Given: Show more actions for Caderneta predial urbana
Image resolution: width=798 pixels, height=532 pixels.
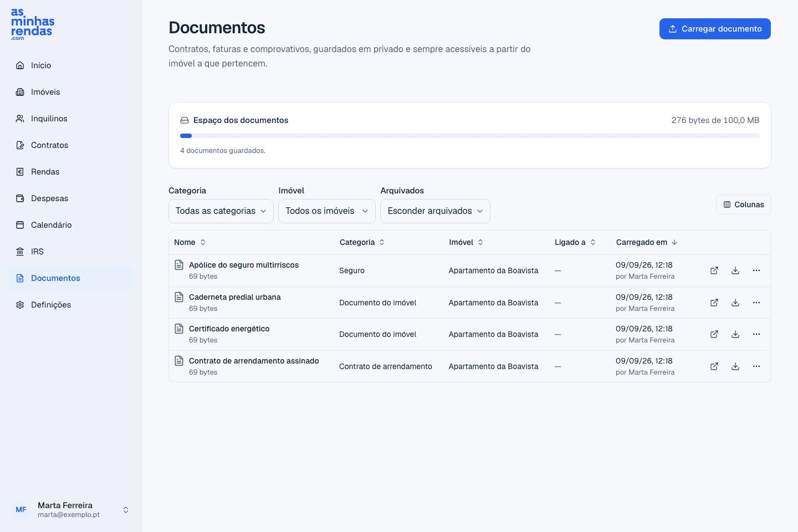Looking at the screenshot, I should [x=756, y=303].
